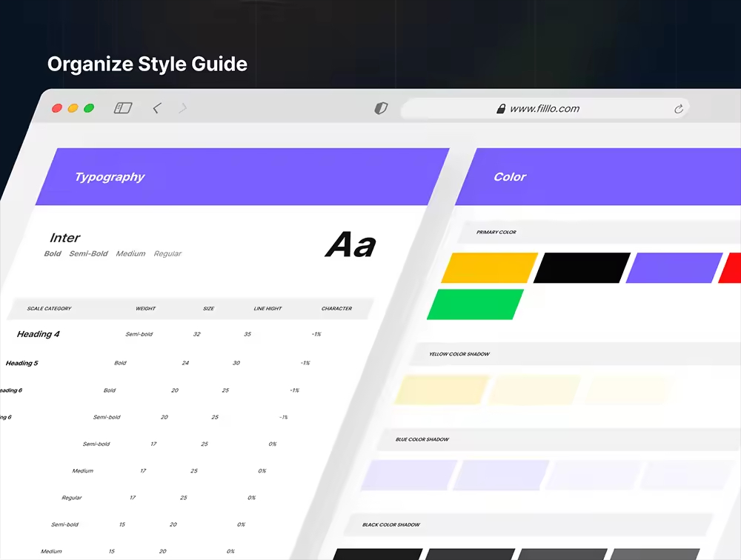Click the padlock icon in address bar

point(502,109)
